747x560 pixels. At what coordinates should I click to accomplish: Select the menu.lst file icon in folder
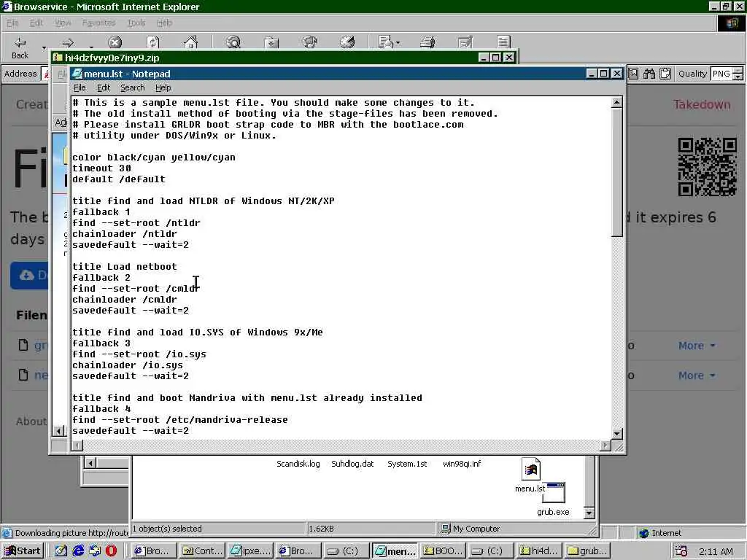tap(530, 470)
